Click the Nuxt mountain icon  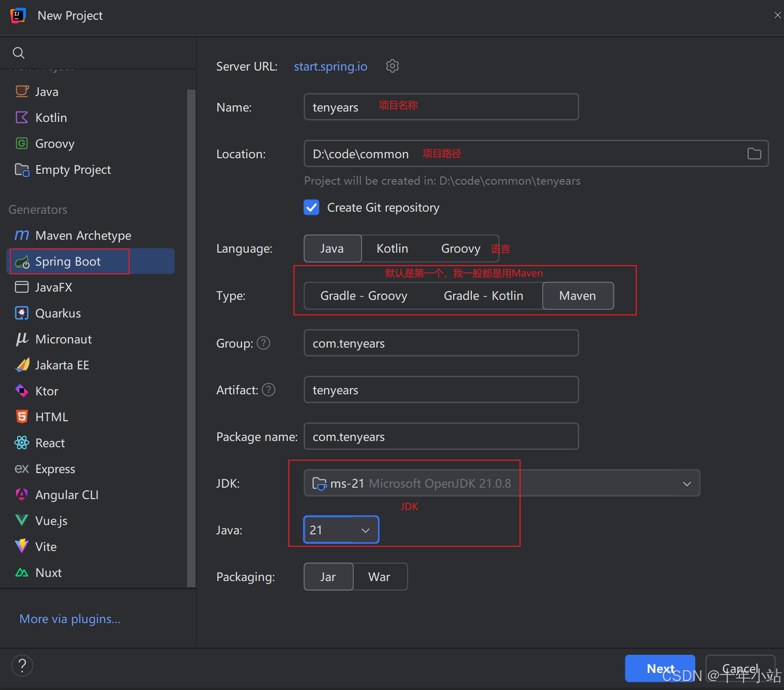pos(22,573)
